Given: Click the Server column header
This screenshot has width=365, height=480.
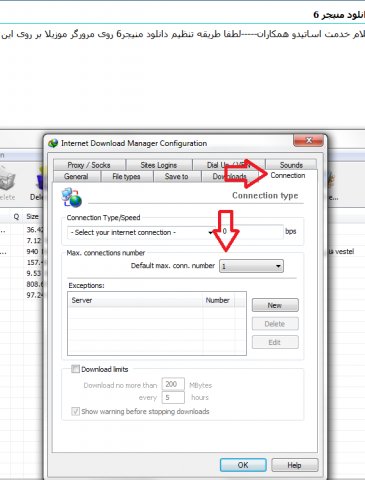Looking at the screenshot, I should pyautogui.click(x=135, y=300).
